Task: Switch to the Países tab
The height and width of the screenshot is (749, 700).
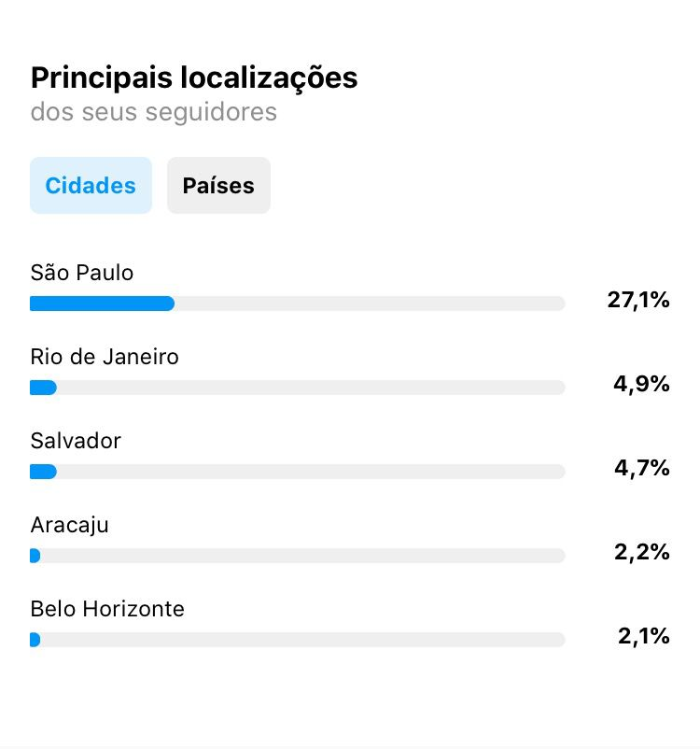Action: [x=218, y=185]
